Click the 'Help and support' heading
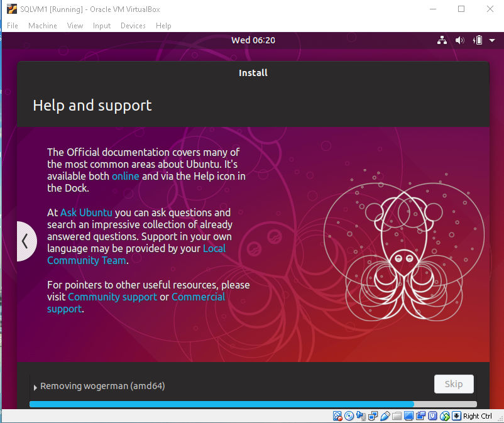Viewport: 504px width, 423px height. (x=92, y=106)
